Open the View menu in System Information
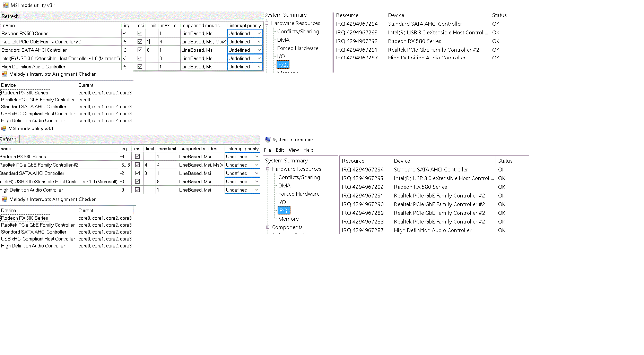 (293, 150)
